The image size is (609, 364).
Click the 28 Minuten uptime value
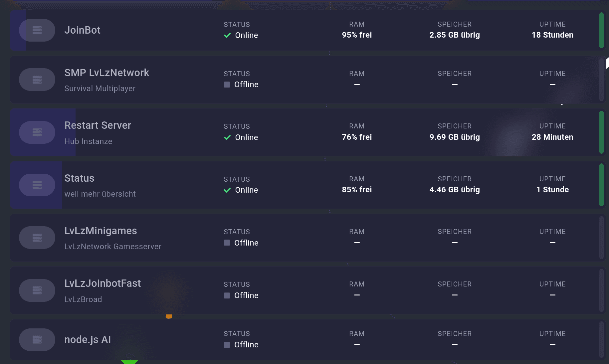click(552, 137)
